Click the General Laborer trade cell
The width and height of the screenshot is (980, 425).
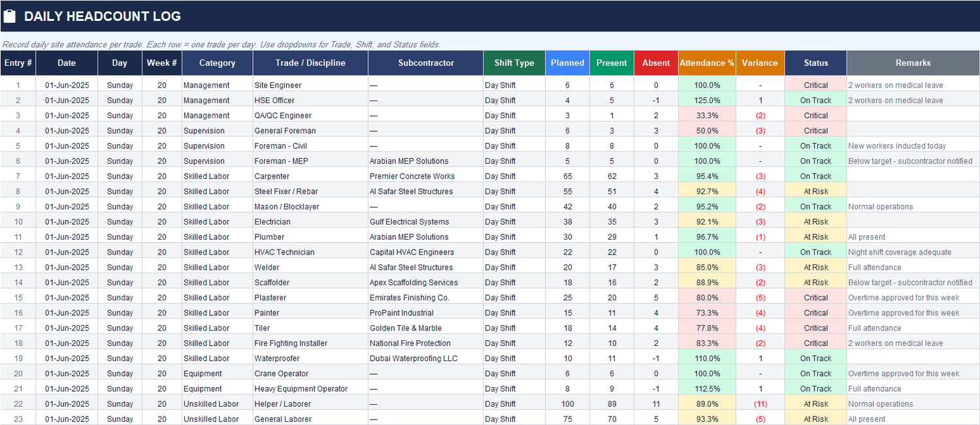click(x=310, y=419)
